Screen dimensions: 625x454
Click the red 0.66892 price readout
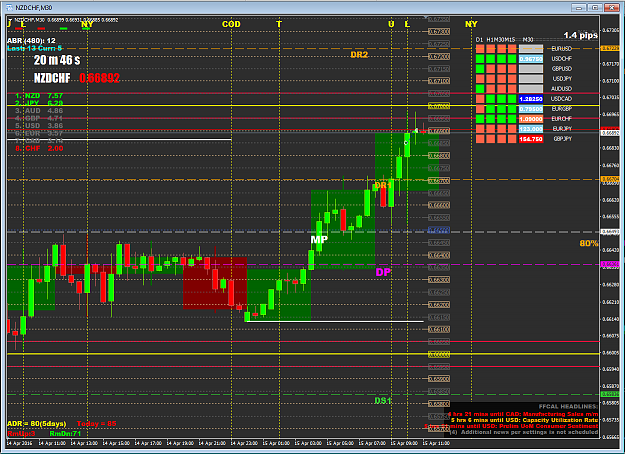point(99,78)
